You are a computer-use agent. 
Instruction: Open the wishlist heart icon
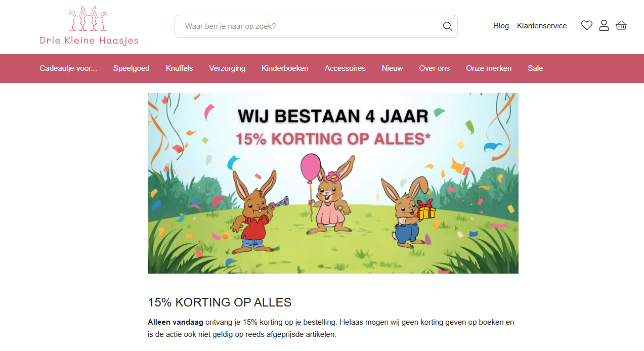coord(586,25)
